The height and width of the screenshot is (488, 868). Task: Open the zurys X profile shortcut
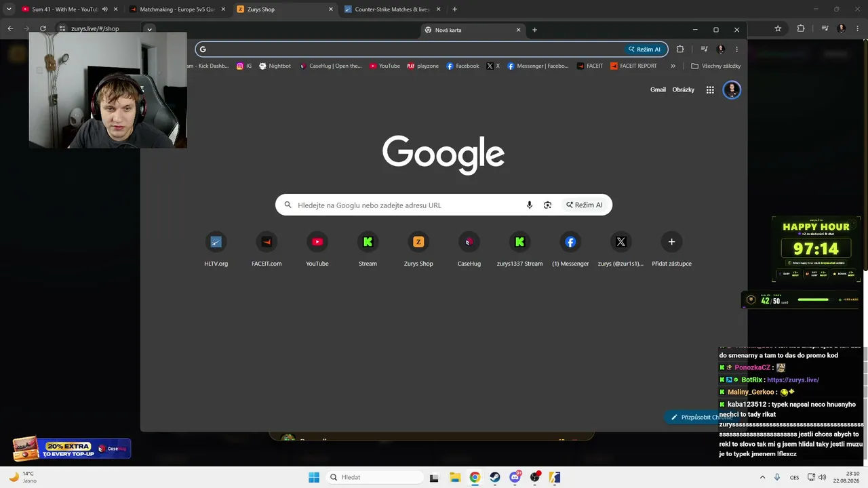pyautogui.click(x=620, y=249)
